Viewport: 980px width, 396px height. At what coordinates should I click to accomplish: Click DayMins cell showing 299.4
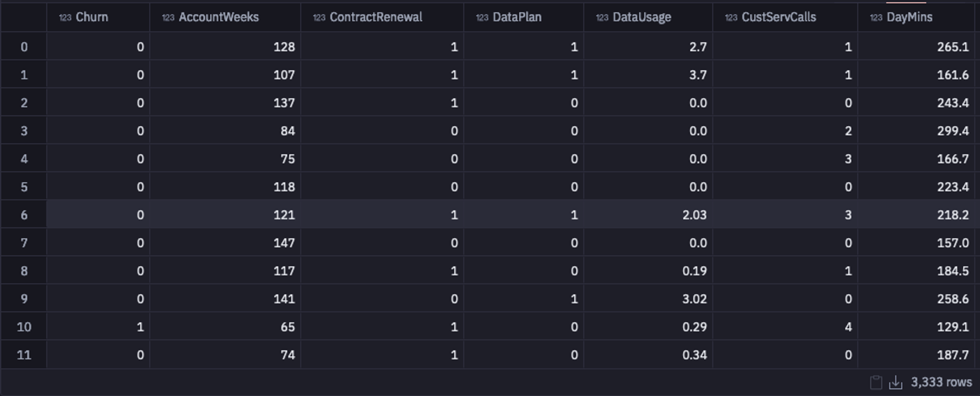tap(953, 131)
